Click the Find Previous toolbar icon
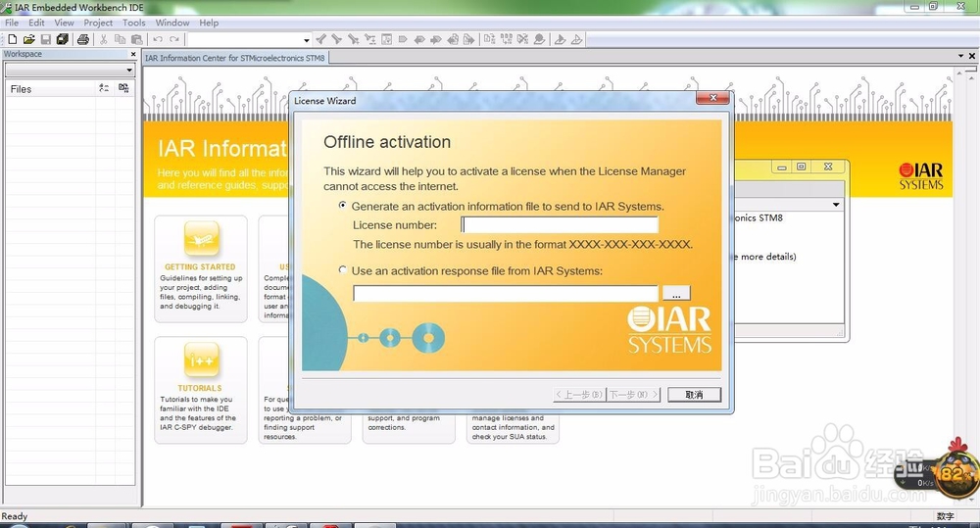This screenshot has width=980, height=528. [320, 39]
